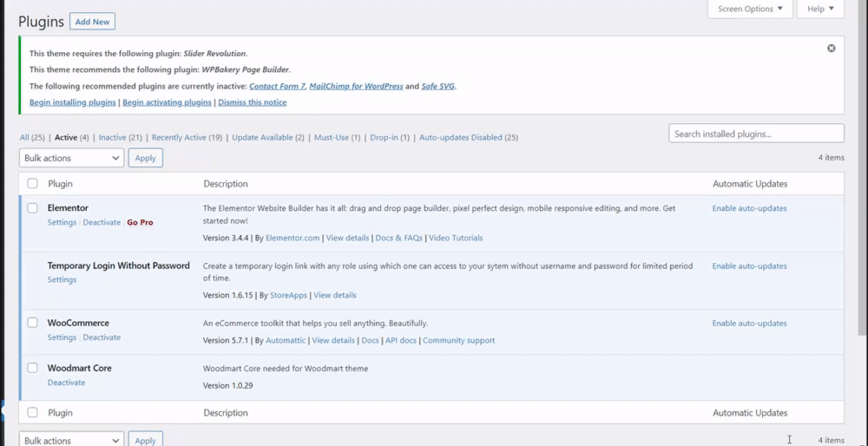Dismiss the theme plugin notice with X icon
868x446 pixels.
(831, 48)
